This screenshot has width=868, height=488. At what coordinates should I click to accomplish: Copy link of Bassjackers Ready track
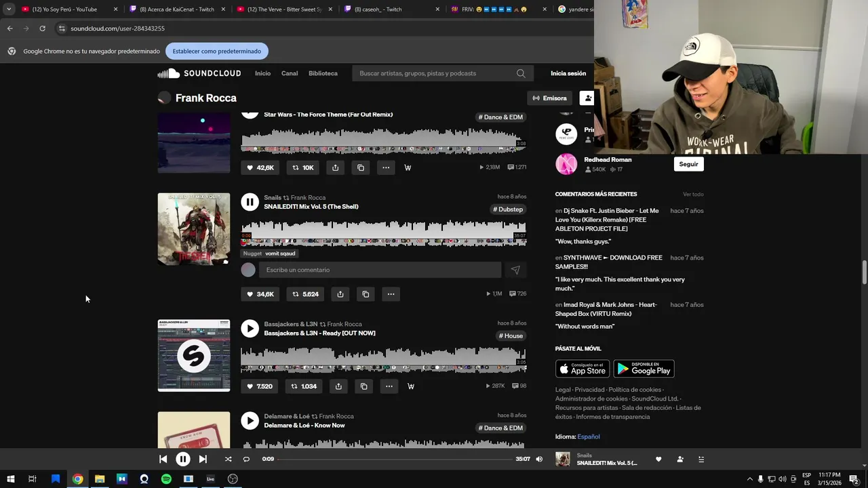coord(363,386)
